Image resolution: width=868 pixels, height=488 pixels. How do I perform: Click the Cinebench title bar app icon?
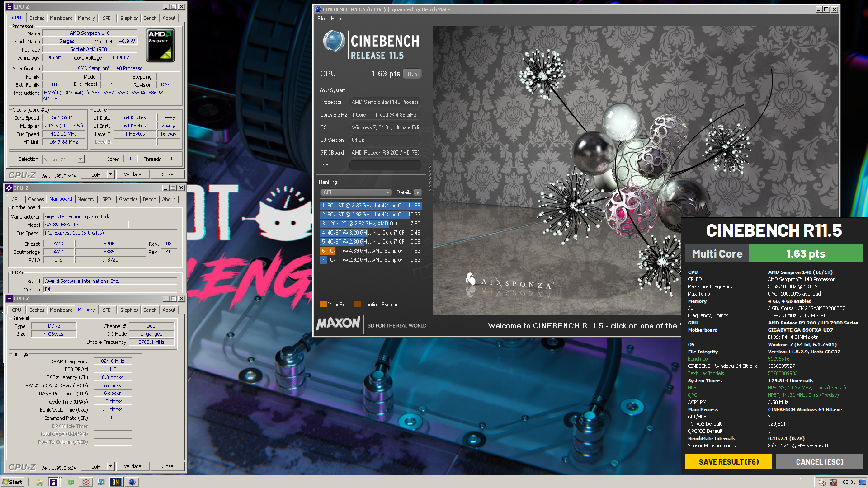(x=318, y=9)
